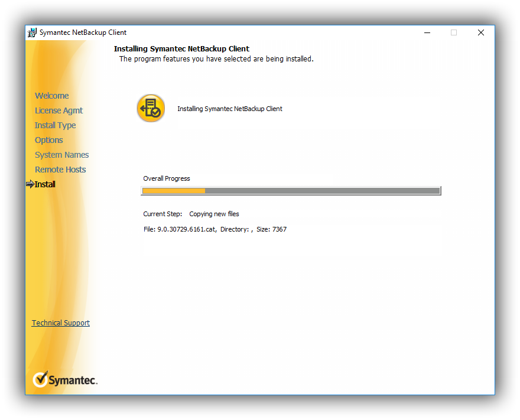520x420 pixels.
Task: Click the window title 'Symantec NetBackup Client'
Action: click(83, 32)
